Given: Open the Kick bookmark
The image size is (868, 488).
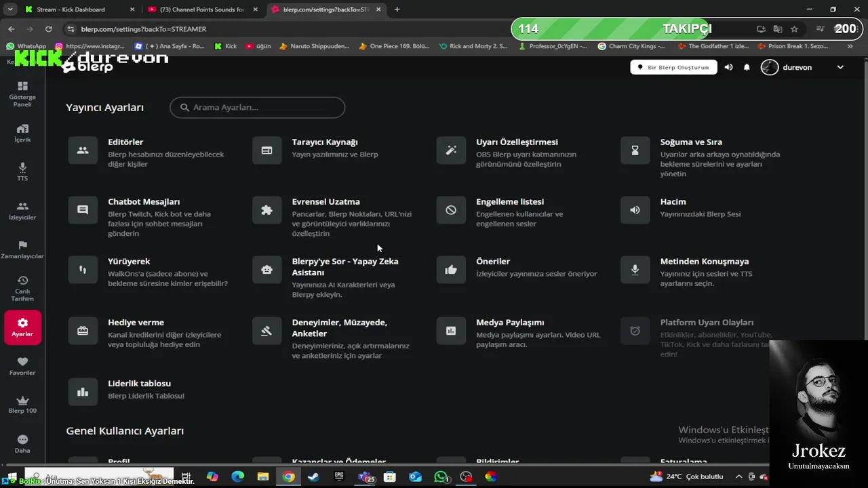Looking at the screenshot, I should pyautogui.click(x=226, y=46).
